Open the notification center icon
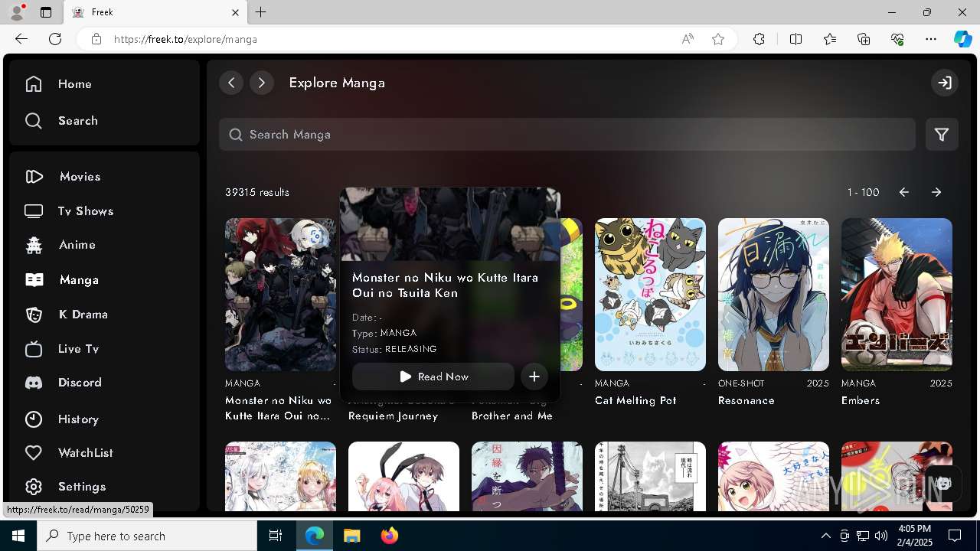 (955, 536)
